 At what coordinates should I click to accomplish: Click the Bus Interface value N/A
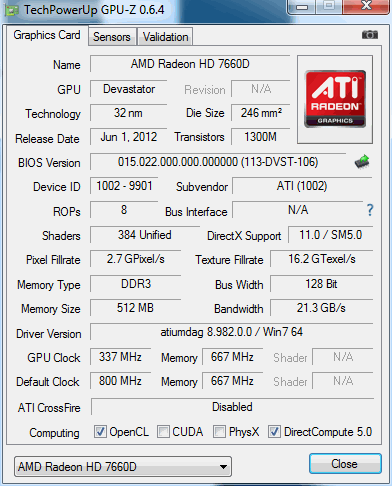[x=298, y=210]
